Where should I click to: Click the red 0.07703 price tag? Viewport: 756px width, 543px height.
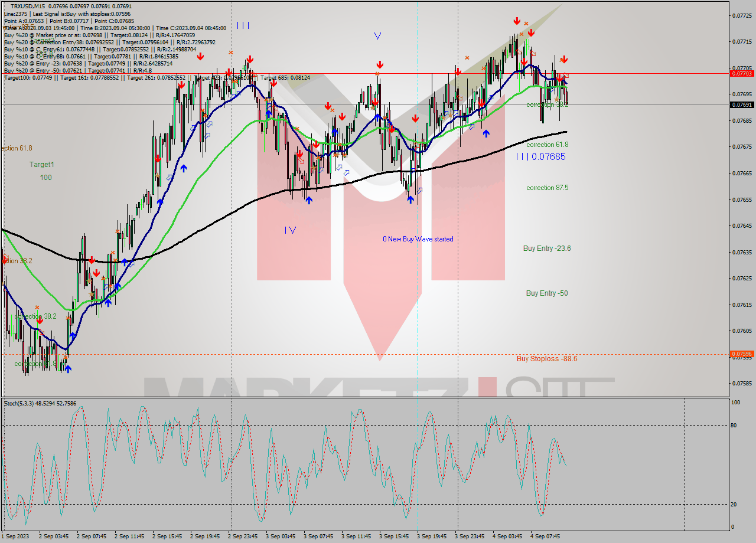pyautogui.click(x=742, y=74)
